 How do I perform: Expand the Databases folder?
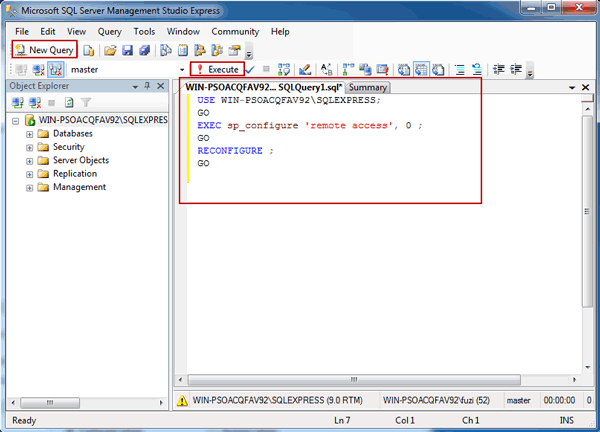pyautogui.click(x=29, y=134)
